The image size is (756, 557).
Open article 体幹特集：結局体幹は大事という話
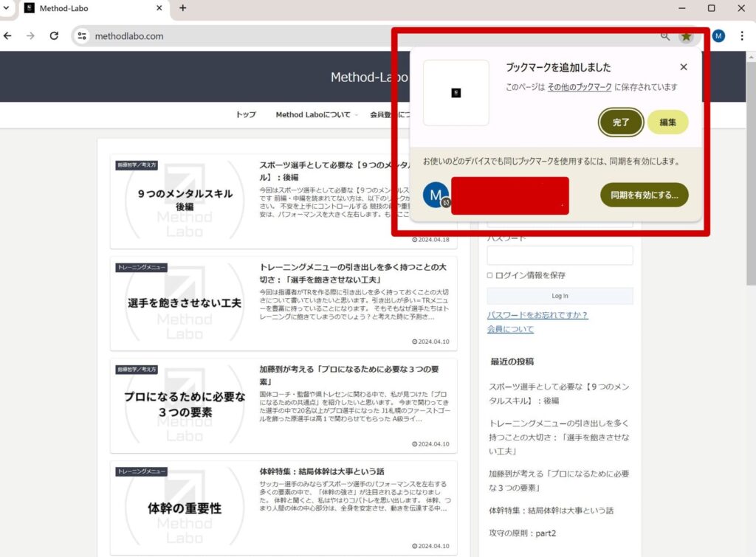click(x=322, y=471)
